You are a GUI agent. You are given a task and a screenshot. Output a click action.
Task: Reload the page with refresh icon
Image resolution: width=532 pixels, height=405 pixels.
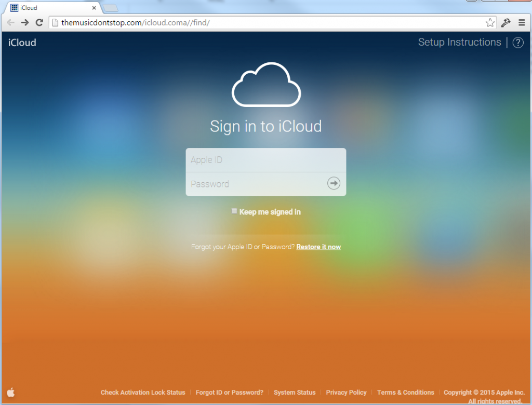click(x=39, y=22)
